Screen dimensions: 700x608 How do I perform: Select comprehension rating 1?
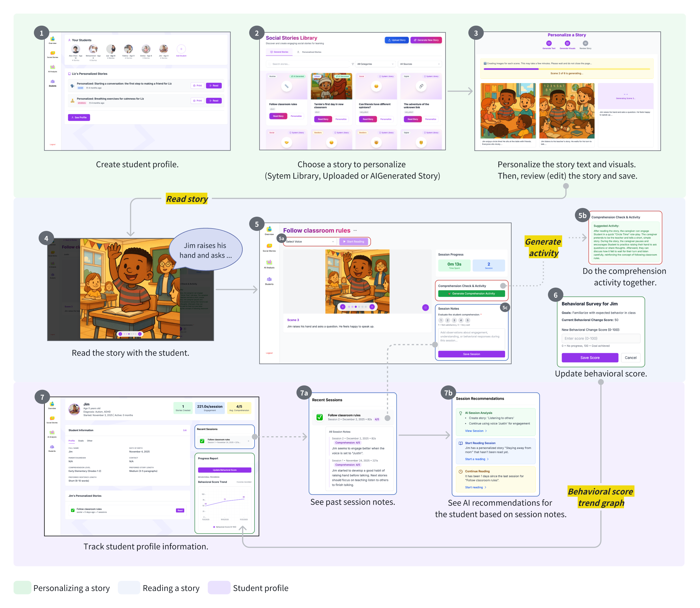click(x=441, y=320)
